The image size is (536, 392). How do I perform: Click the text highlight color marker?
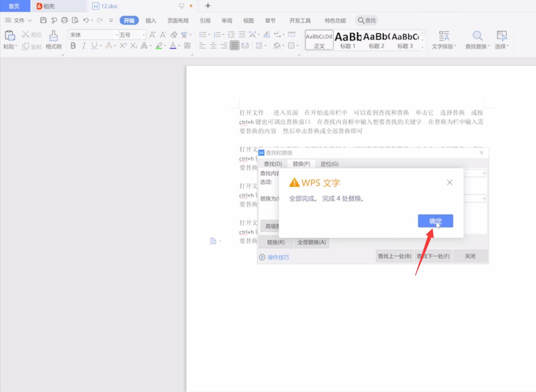point(158,46)
